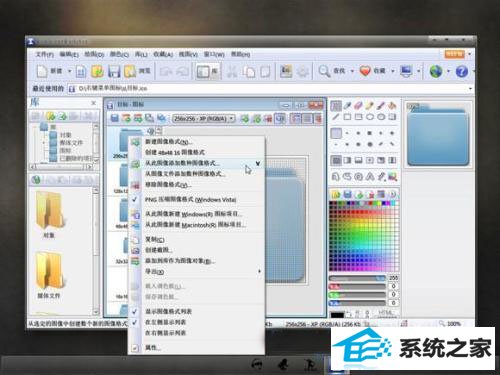Select the eraser tool
Screen dimensions: 500x375
358,106
